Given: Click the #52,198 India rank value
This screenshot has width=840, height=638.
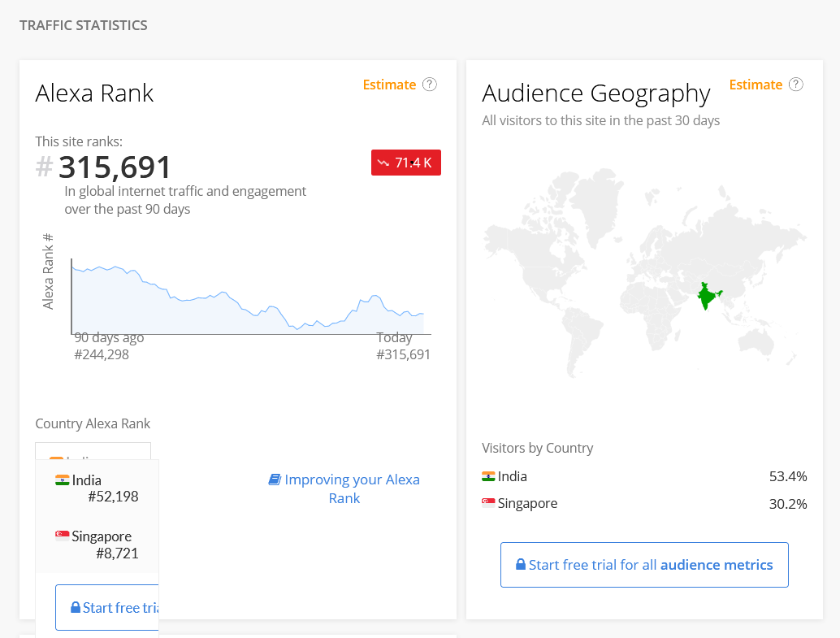Looking at the screenshot, I should click(x=113, y=497).
